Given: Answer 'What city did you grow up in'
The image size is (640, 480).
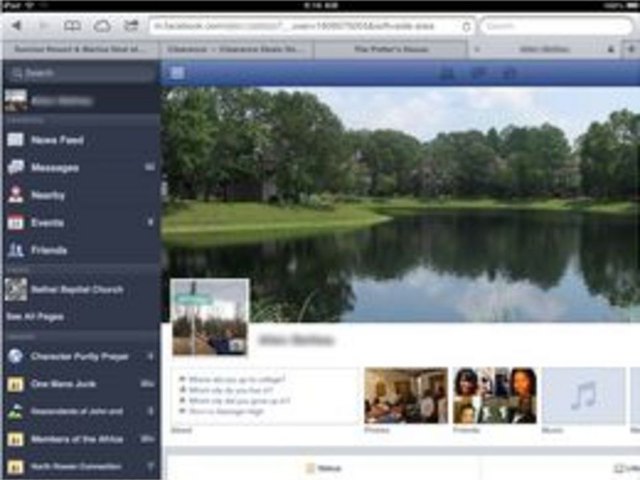Looking at the screenshot, I should [240, 401].
